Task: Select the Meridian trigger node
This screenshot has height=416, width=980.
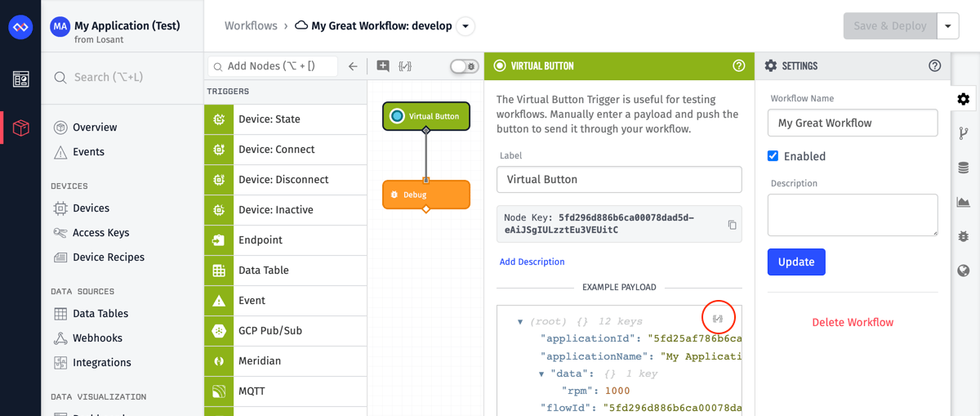Action: 285,361
